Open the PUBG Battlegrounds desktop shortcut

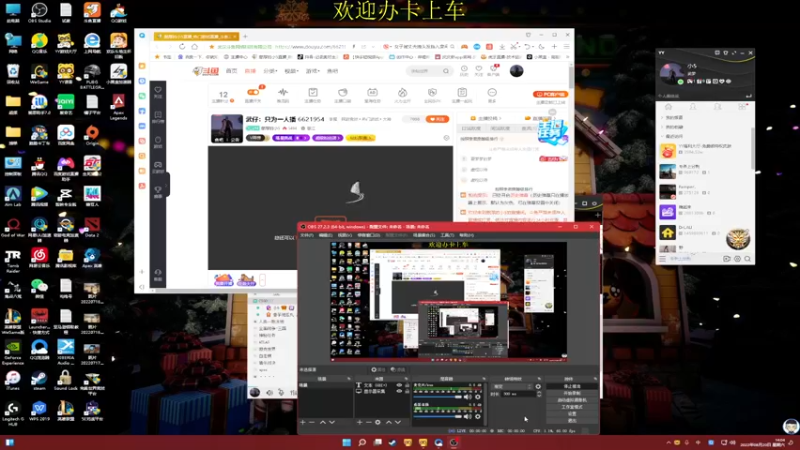pyautogui.click(x=92, y=76)
